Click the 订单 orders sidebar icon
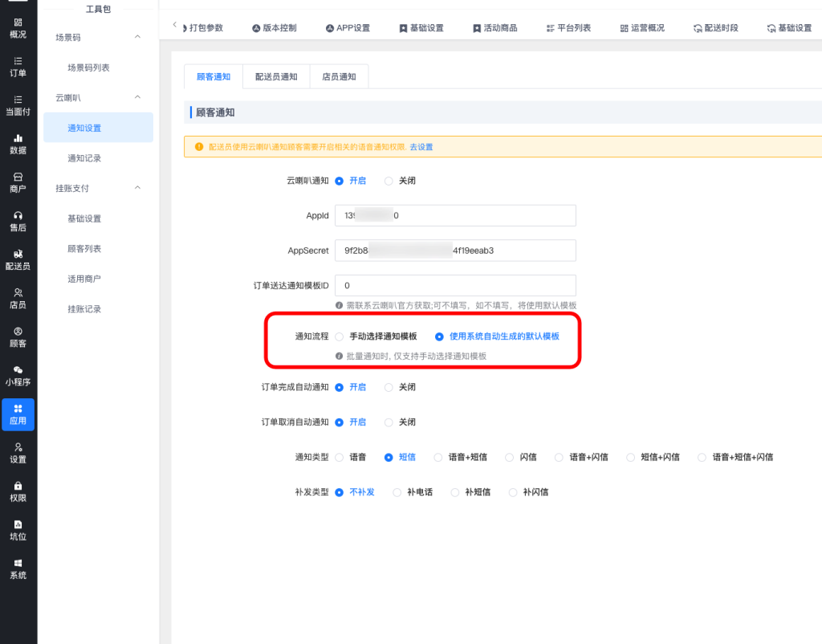822x644 pixels. (x=18, y=61)
